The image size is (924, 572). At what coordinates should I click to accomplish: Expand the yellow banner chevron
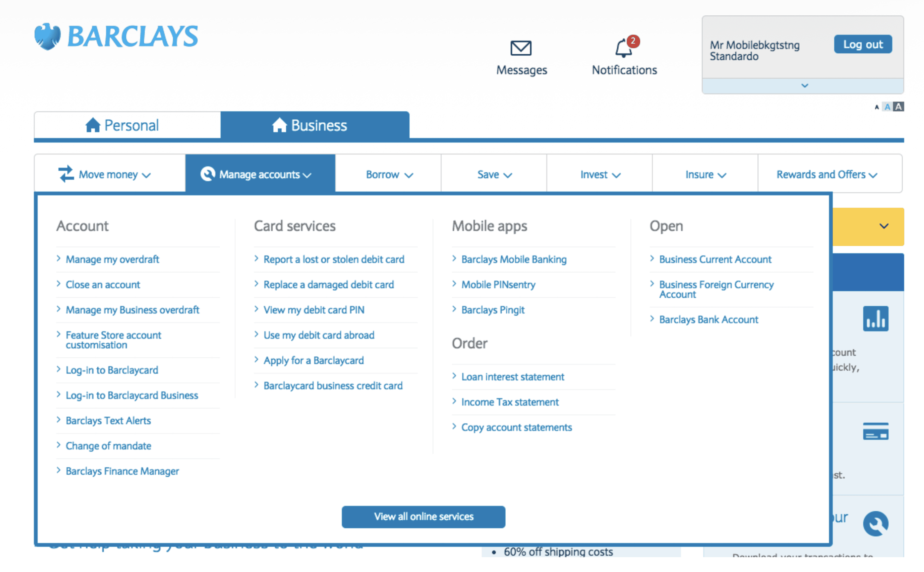[x=884, y=226]
